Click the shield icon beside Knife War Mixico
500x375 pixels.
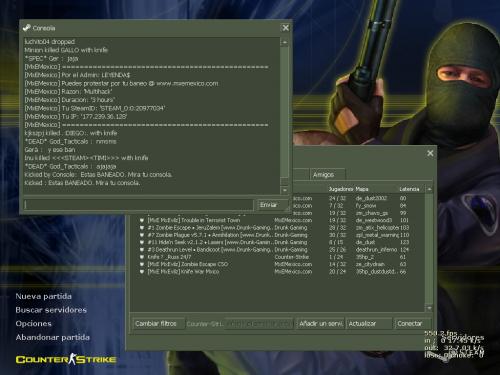[142, 272]
